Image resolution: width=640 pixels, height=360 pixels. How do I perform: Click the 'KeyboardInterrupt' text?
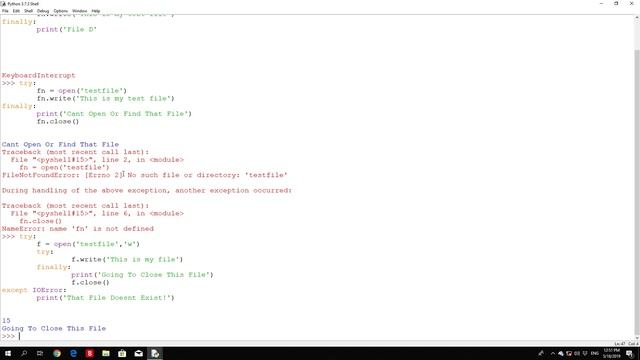coord(38,76)
